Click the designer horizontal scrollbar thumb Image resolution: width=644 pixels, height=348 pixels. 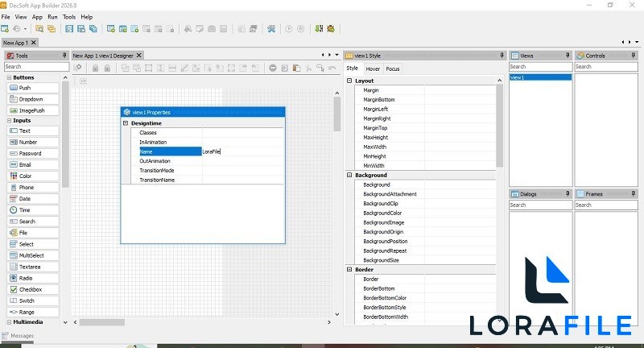[102, 322]
